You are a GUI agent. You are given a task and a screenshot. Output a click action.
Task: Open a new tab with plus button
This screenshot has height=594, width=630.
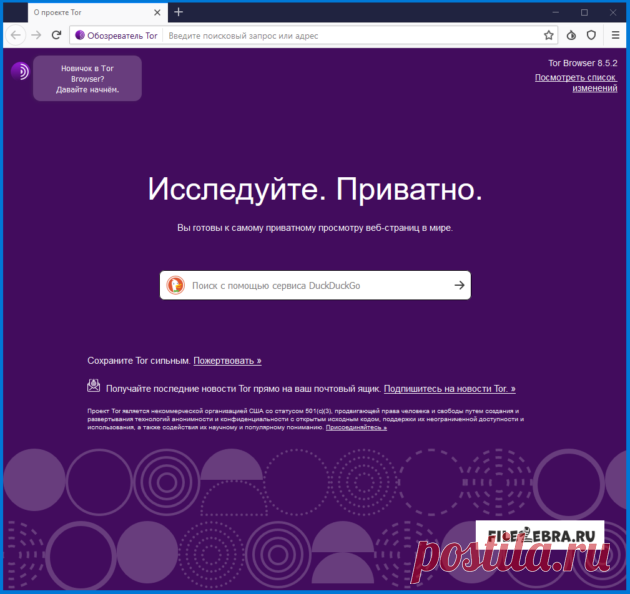click(179, 12)
